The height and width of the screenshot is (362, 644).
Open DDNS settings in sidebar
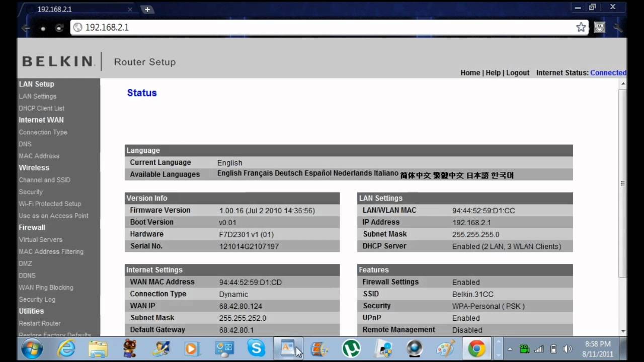27,276
